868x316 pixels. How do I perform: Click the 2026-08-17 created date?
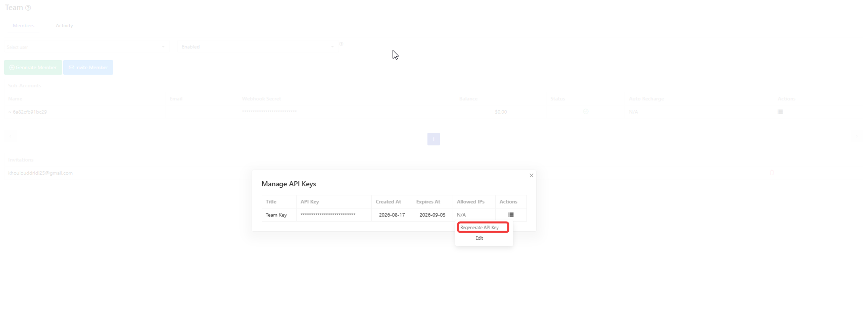(392, 215)
